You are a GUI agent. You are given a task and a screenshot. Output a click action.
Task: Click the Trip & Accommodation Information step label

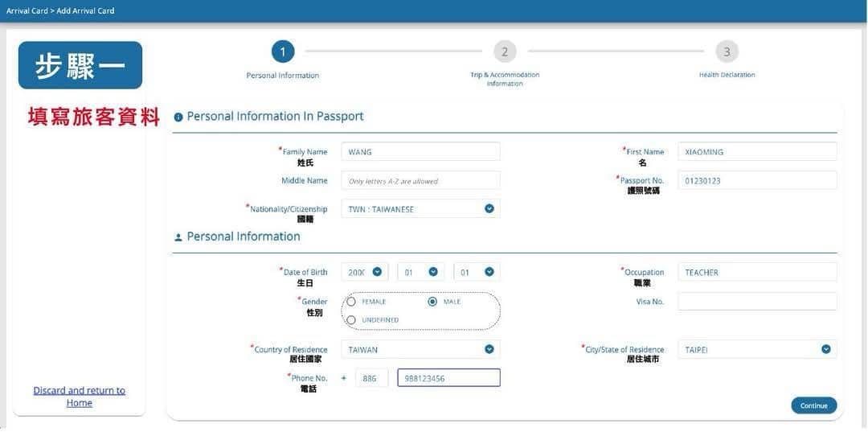pos(505,79)
